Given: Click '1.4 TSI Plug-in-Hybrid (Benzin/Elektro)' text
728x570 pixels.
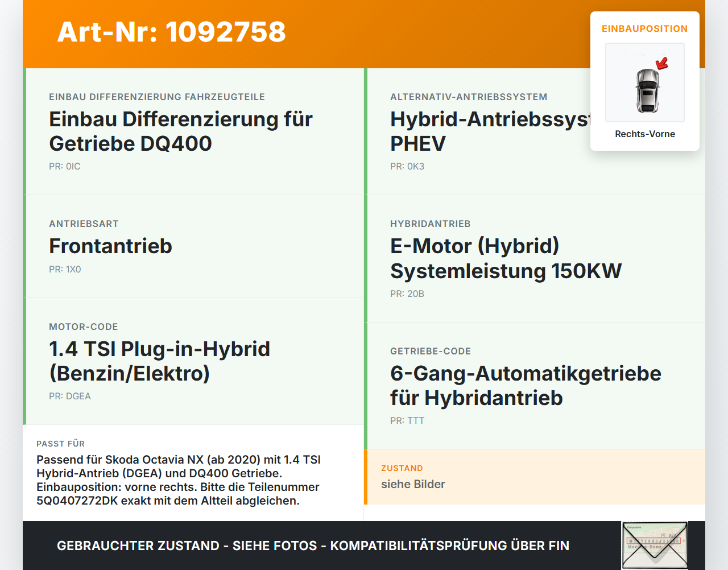Looking at the screenshot, I should click(x=159, y=361).
